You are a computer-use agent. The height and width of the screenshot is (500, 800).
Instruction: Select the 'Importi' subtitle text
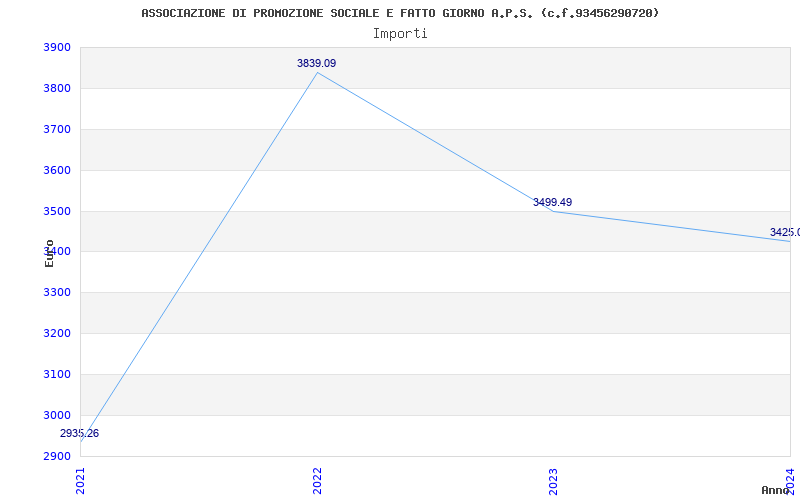pos(400,34)
